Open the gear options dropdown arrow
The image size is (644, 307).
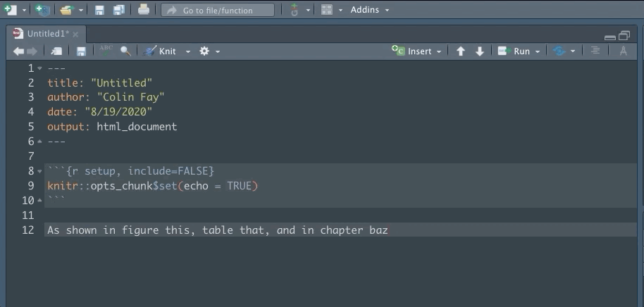(218, 51)
